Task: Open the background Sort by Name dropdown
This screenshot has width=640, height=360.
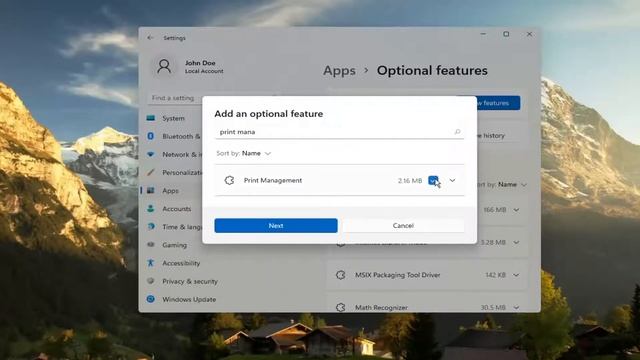Action: [x=502, y=184]
